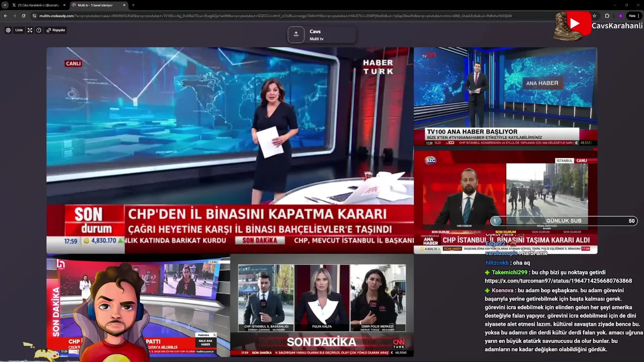Click the CNN Türk Son Dakika stream
644x362 pixels.
coord(322,306)
